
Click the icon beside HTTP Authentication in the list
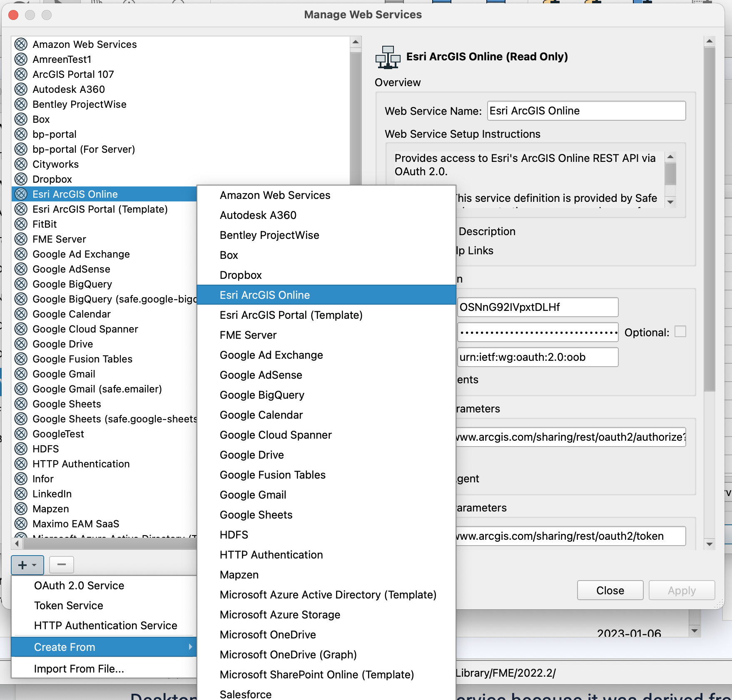[x=21, y=464]
